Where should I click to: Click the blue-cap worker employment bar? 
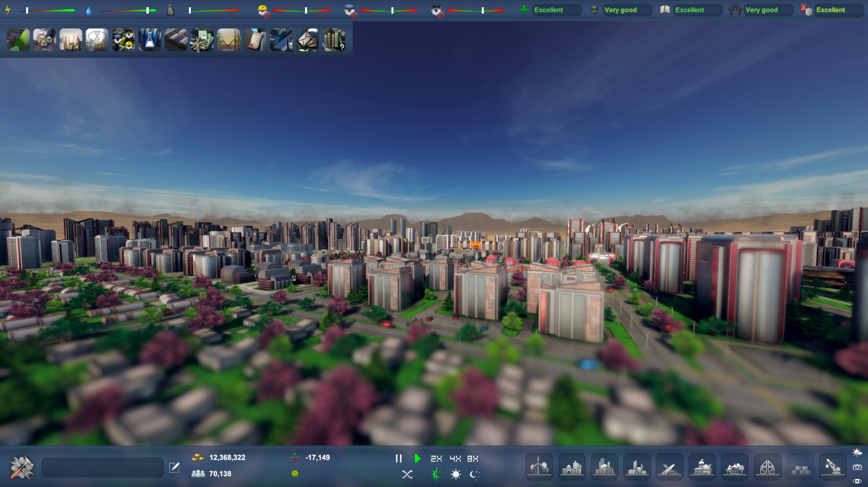point(388,10)
